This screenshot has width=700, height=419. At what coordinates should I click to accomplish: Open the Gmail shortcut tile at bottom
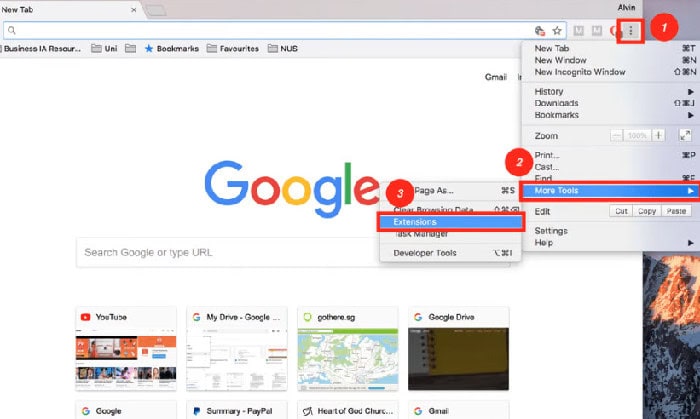[458, 411]
